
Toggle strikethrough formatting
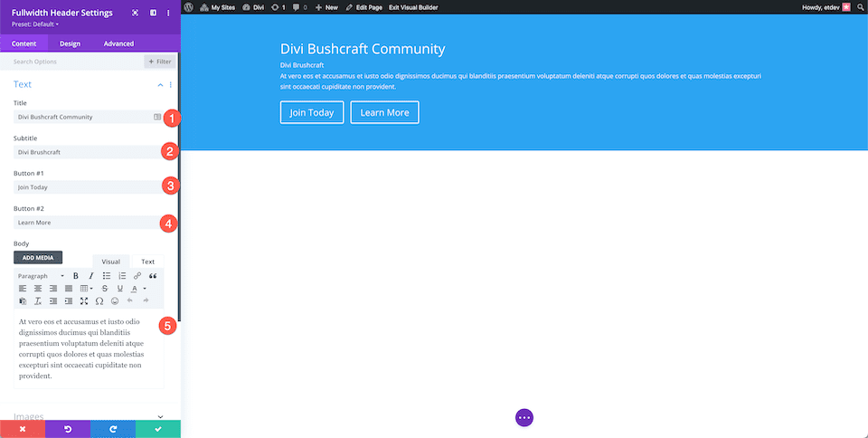(105, 289)
